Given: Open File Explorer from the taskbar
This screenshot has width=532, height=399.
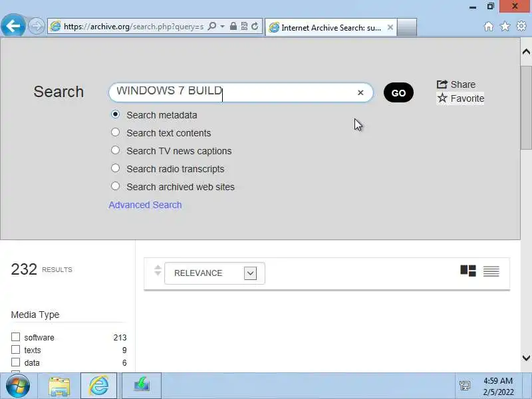Looking at the screenshot, I should (59, 386).
